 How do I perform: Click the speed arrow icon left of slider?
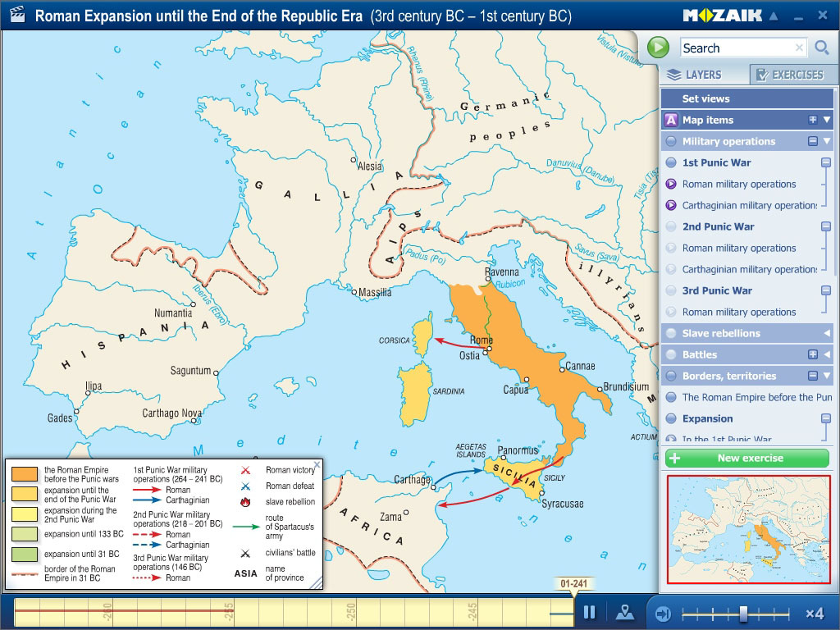pyautogui.click(x=664, y=614)
